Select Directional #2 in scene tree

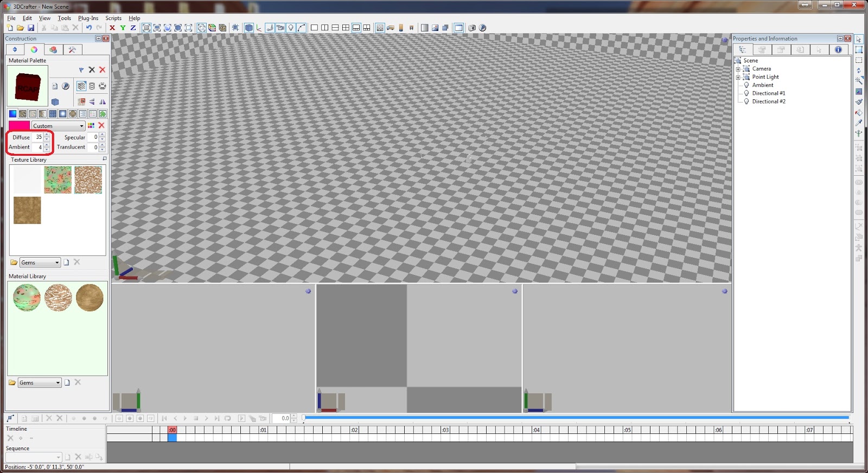coord(768,101)
